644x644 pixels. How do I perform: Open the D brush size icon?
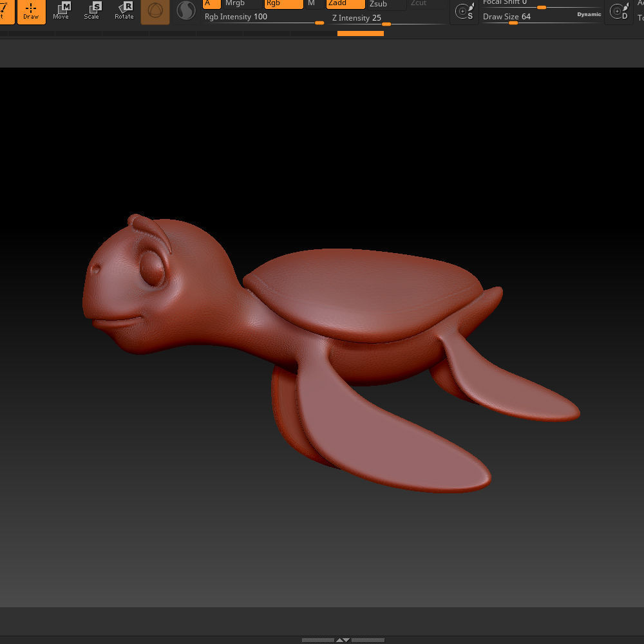619,12
